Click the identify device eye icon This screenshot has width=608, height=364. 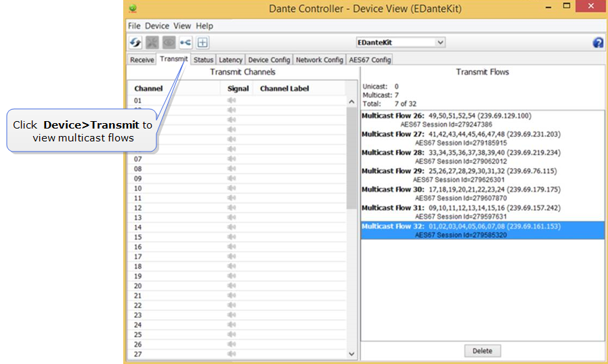pos(169,43)
